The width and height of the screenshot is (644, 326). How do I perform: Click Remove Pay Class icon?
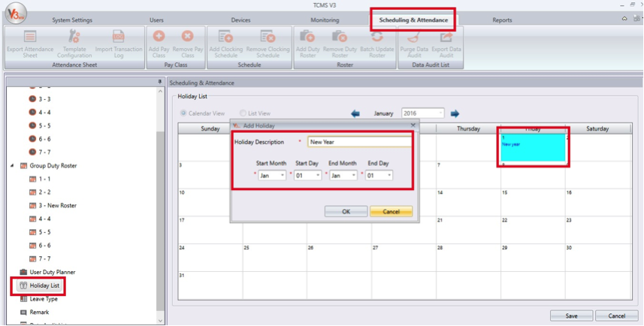(x=187, y=37)
